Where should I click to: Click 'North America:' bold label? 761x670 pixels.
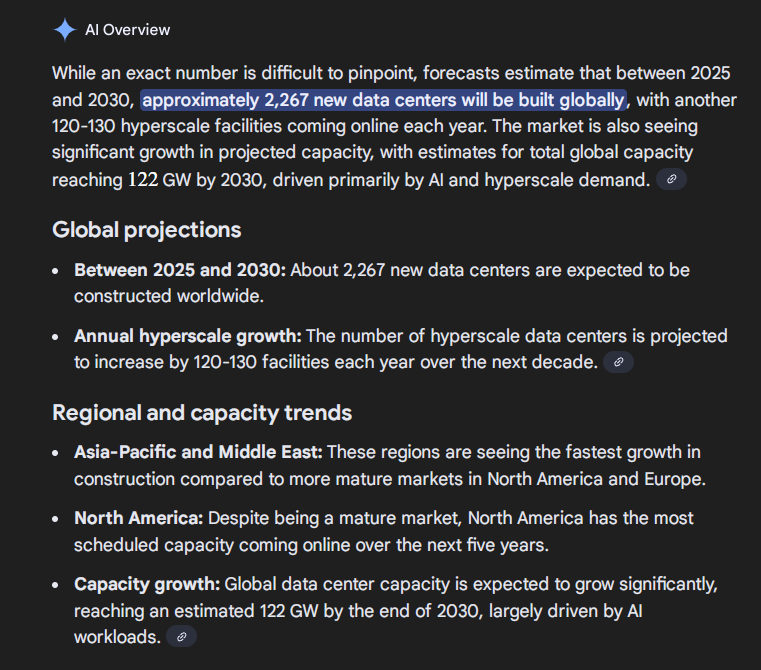tap(138, 518)
